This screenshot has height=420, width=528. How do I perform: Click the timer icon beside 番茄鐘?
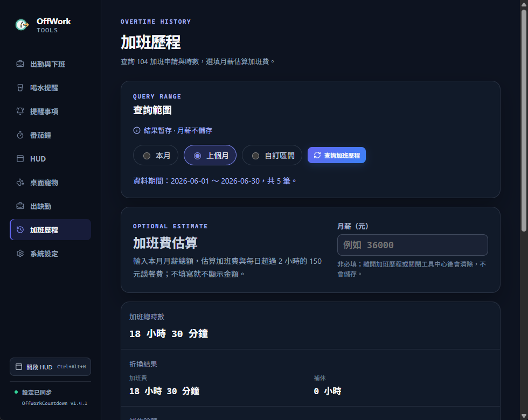pos(20,135)
